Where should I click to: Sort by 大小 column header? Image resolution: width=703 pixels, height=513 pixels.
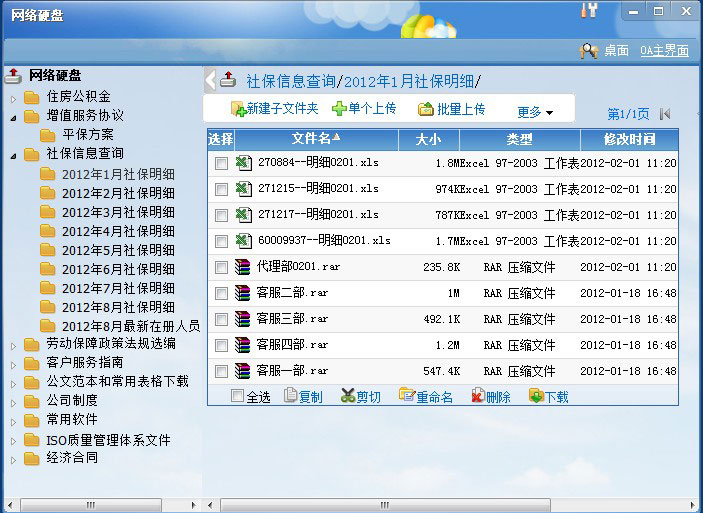[429, 139]
